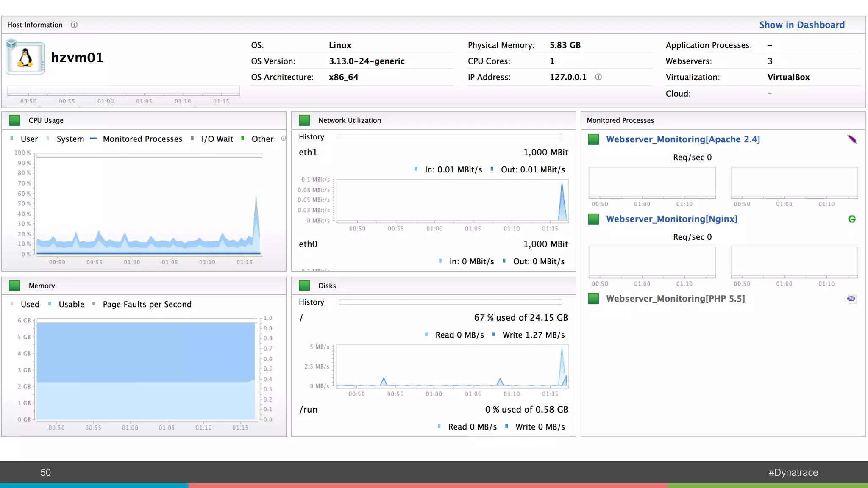The height and width of the screenshot is (488, 868).
Task: Click the Out: 0.01 MBit/s value
Action: click(x=533, y=169)
